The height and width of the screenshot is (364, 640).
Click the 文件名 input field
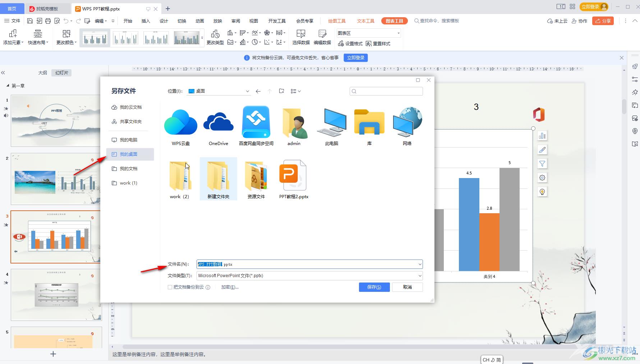click(309, 264)
